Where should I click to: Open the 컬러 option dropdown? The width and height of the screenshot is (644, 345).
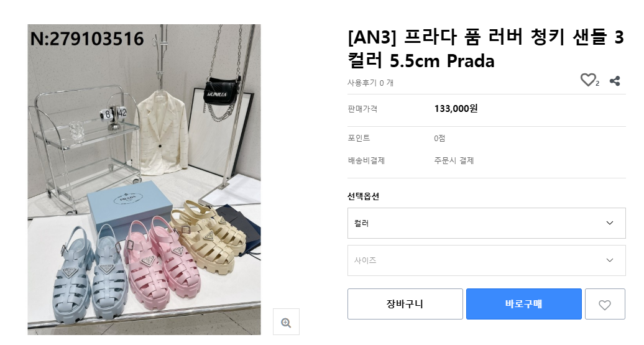pyautogui.click(x=486, y=223)
